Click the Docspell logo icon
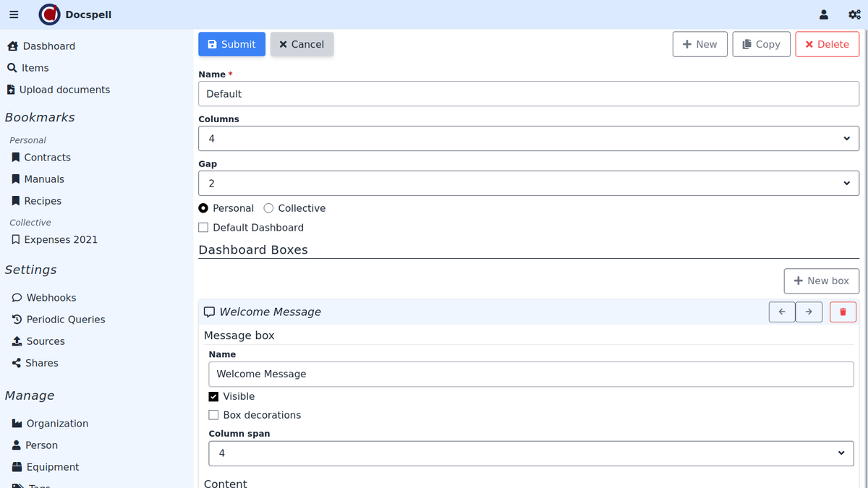Viewport: 868px width, 488px height. 50,14
